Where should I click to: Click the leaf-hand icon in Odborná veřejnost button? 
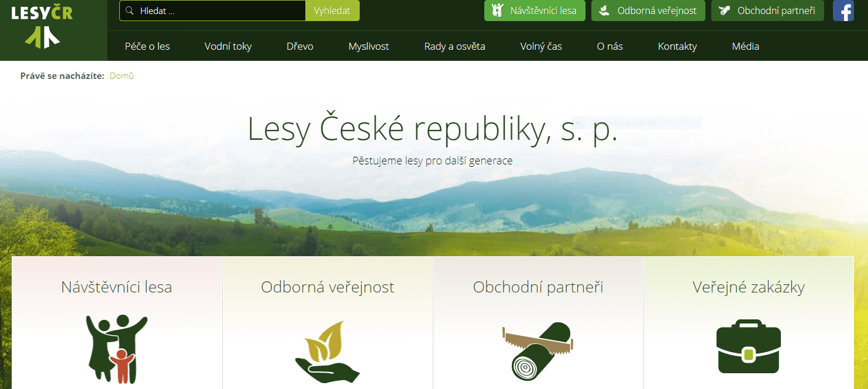pos(605,11)
